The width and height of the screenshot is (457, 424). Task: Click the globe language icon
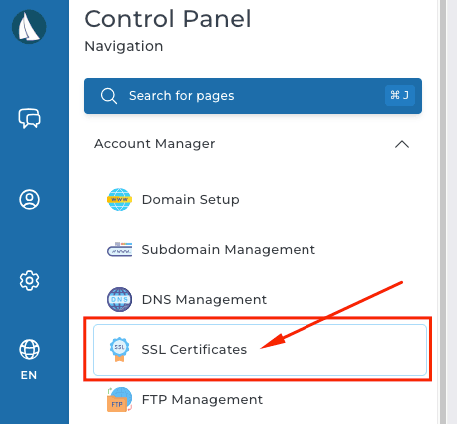(29, 349)
